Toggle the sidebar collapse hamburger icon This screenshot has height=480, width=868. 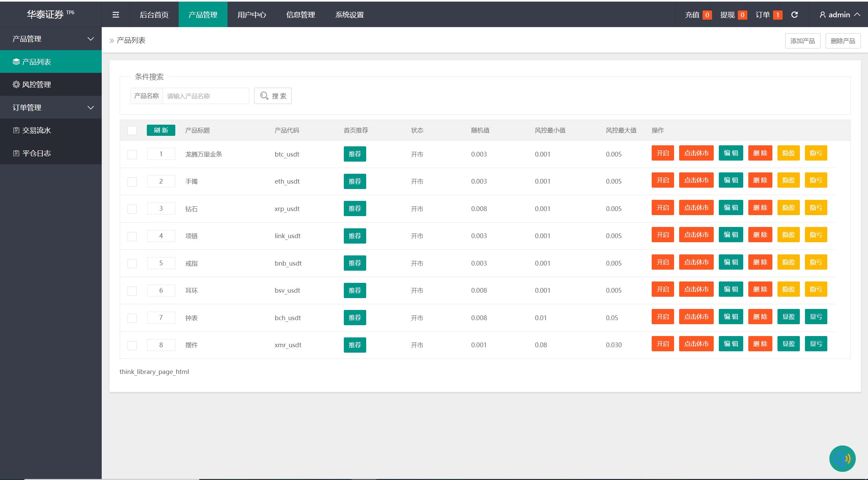tap(116, 15)
